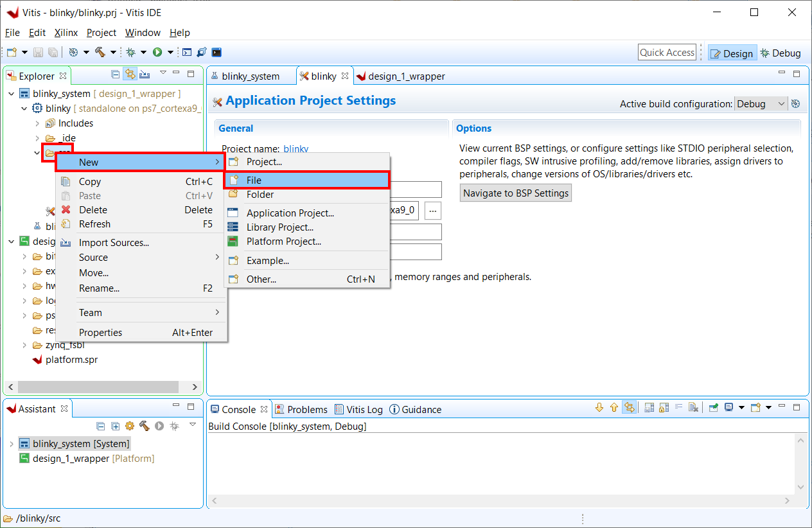Image resolution: width=812 pixels, height=528 pixels.
Task: Click the Import Sources icon in Explorer header
Action: (145, 74)
